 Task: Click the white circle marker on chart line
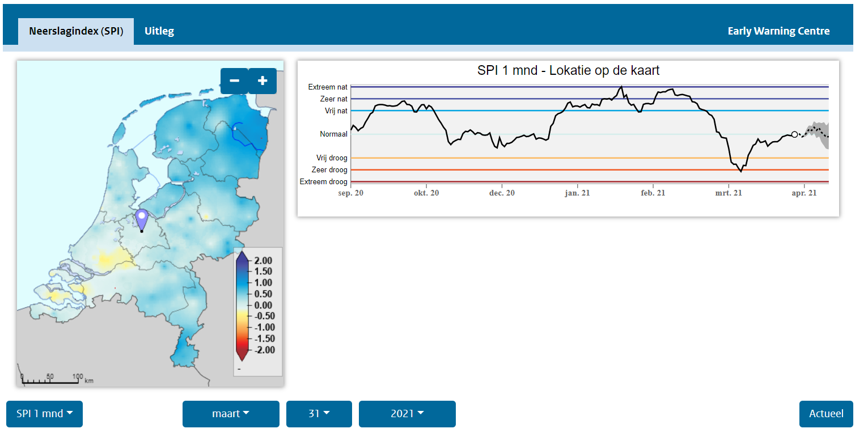coord(794,134)
